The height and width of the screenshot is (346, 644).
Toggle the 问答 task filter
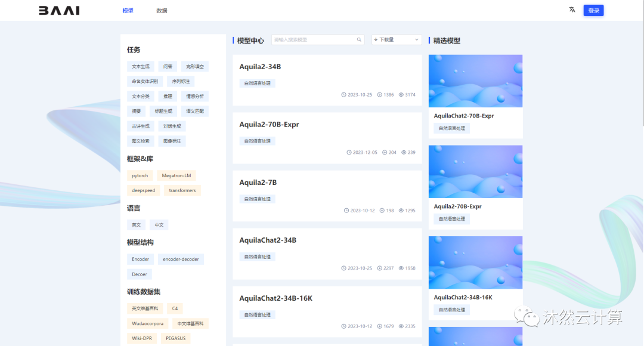point(168,67)
